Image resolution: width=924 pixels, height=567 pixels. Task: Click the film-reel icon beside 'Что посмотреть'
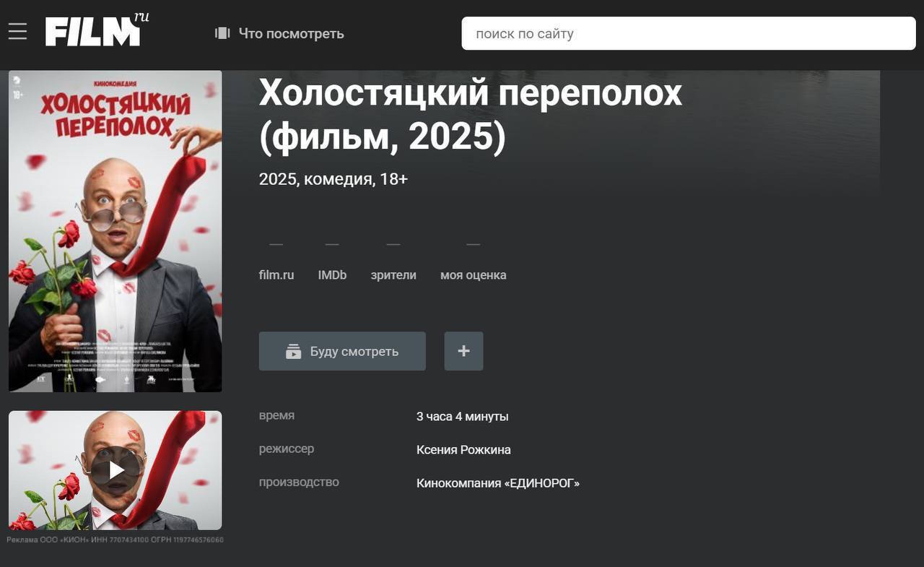[222, 33]
